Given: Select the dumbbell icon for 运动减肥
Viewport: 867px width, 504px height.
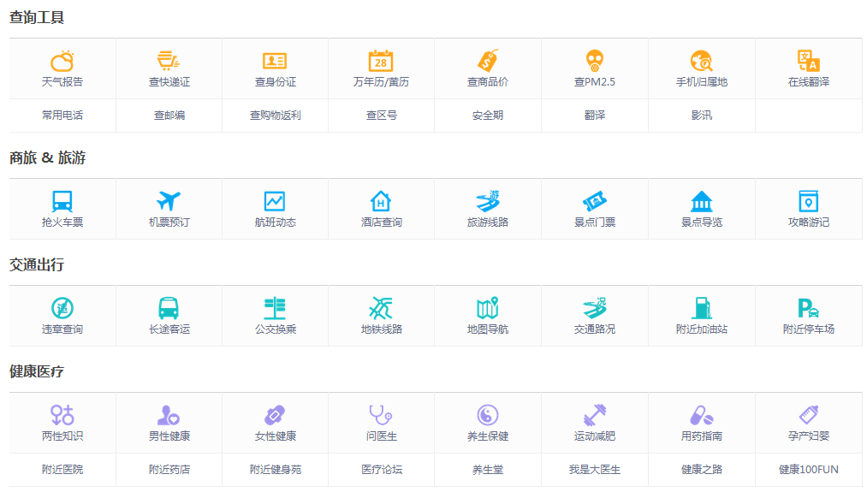Looking at the screenshot, I should (594, 415).
